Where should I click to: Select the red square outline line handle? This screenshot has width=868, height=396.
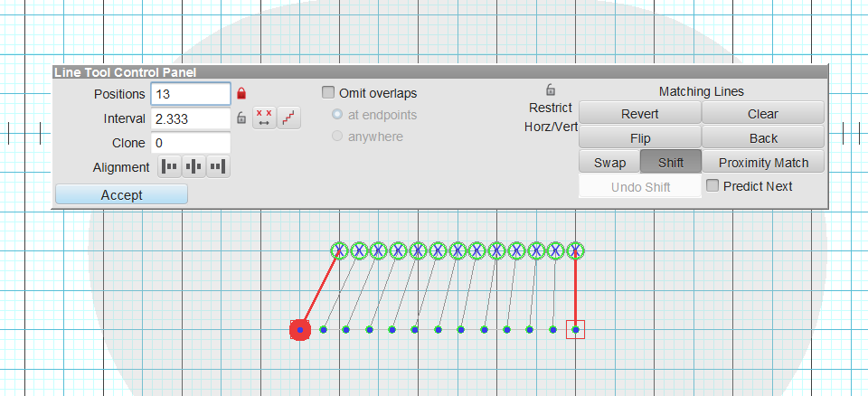[575, 329]
